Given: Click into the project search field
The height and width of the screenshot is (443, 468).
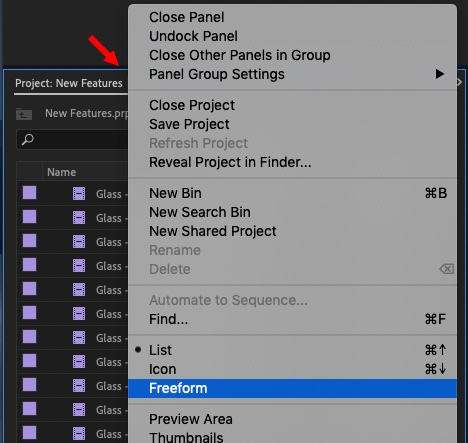Looking at the screenshot, I should point(72,139).
